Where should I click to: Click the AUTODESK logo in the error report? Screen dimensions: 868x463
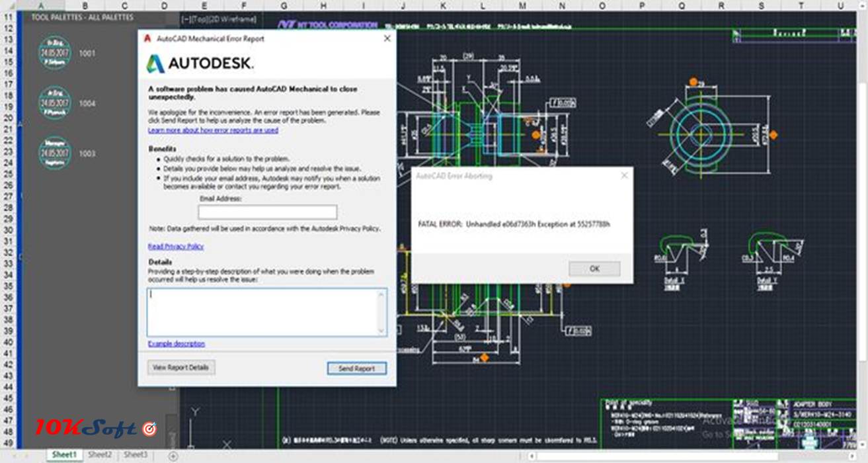(200, 63)
